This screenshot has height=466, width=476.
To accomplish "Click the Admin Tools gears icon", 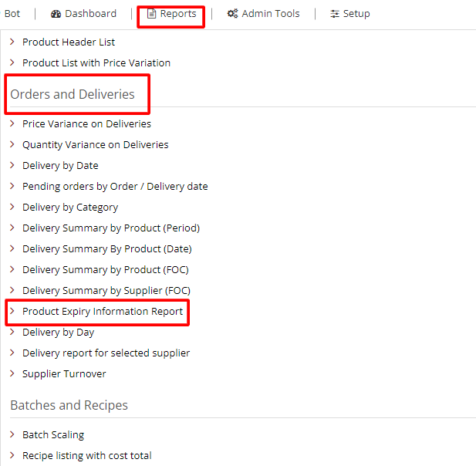I will [x=232, y=14].
